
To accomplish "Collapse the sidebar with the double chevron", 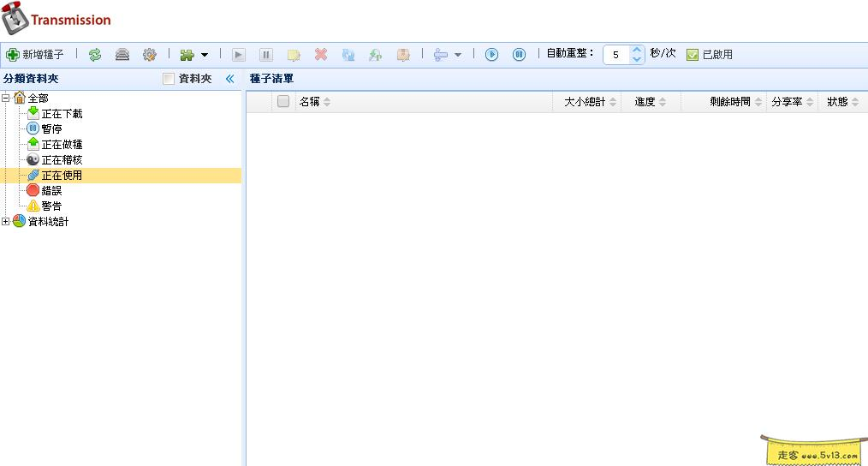I will (229, 79).
